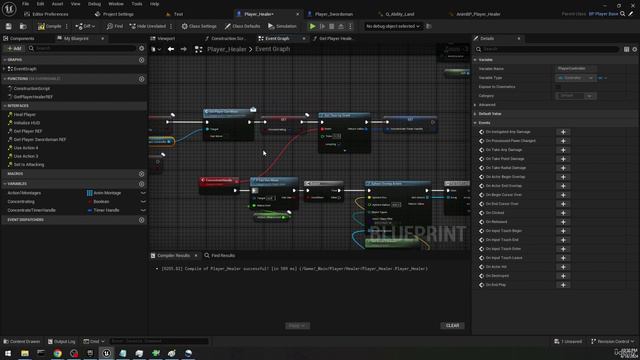The width and height of the screenshot is (640, 360).
Task: Open Compile options menu dots
Action: tap(67, 26)
